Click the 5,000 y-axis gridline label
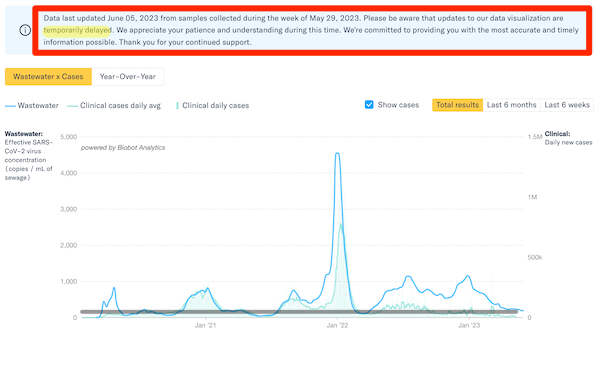 (68, 137)
